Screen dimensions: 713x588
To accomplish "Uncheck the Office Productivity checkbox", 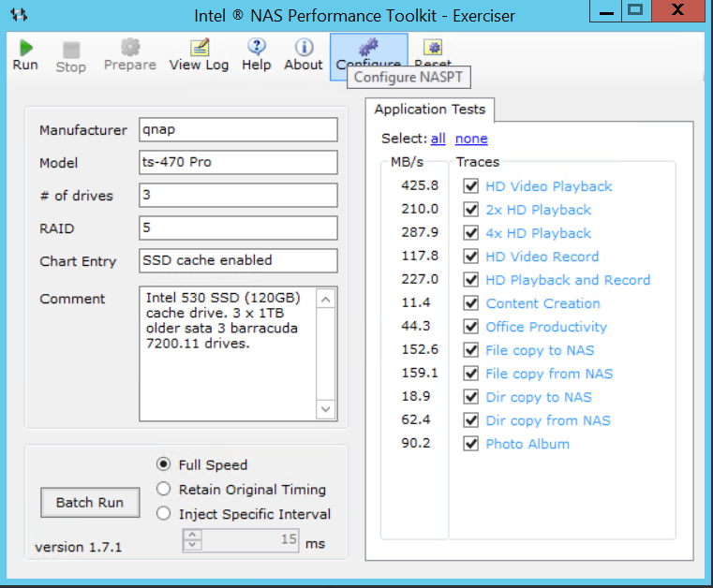I will [470, 326].
